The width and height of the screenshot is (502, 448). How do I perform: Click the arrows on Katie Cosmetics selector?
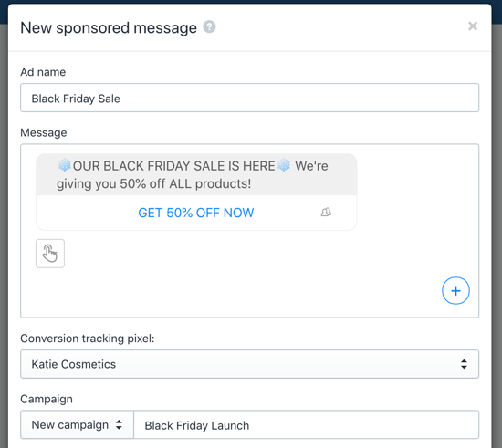pyautogui.click(x=464, y=364)
